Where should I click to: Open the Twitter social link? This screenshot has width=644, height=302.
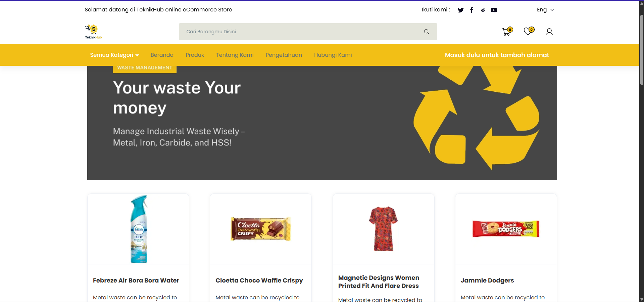click(x=460, y=10)
